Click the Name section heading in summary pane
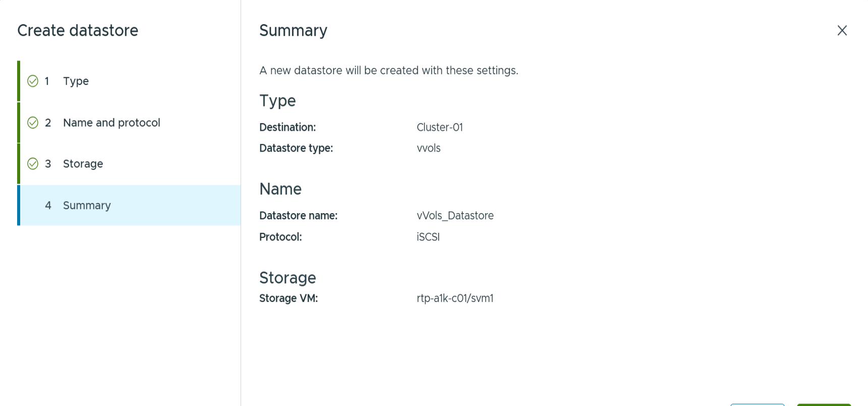Image resolution: width=868 pixels, height=406 pixels. point(280,189)
